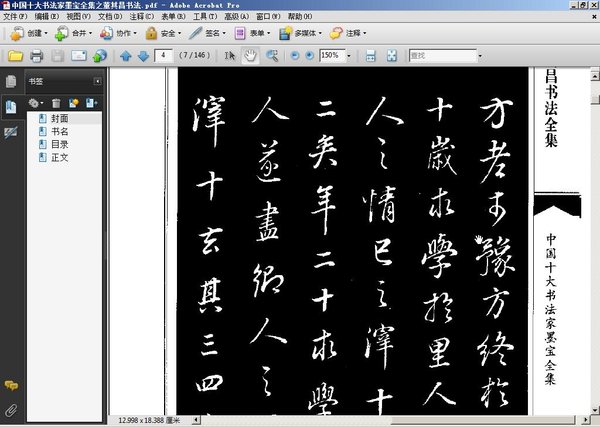Open the 视图 (View) menu
The height and width of the screenshot is (427, 600).
point(78,16)
